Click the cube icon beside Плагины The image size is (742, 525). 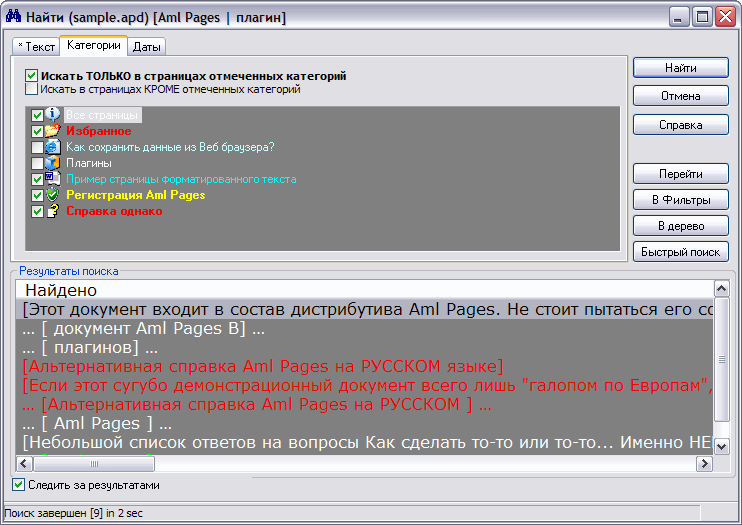tap(53, 163)
